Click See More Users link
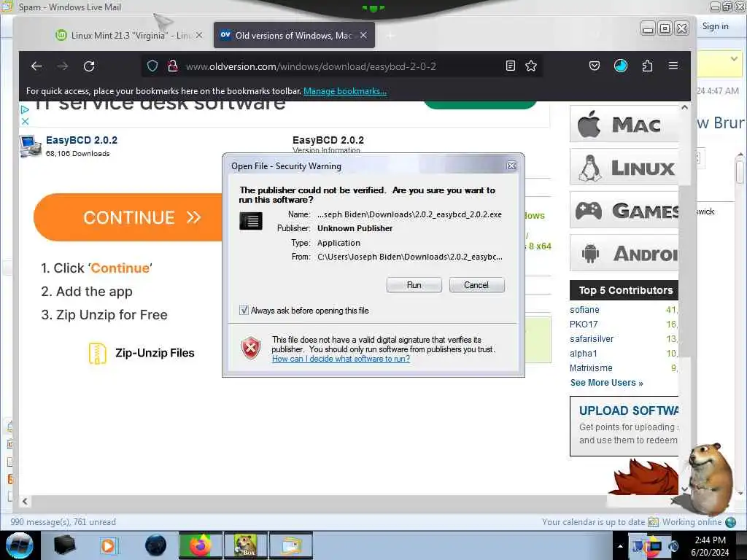Screen dimensions: 747x560 click(606, 383)
